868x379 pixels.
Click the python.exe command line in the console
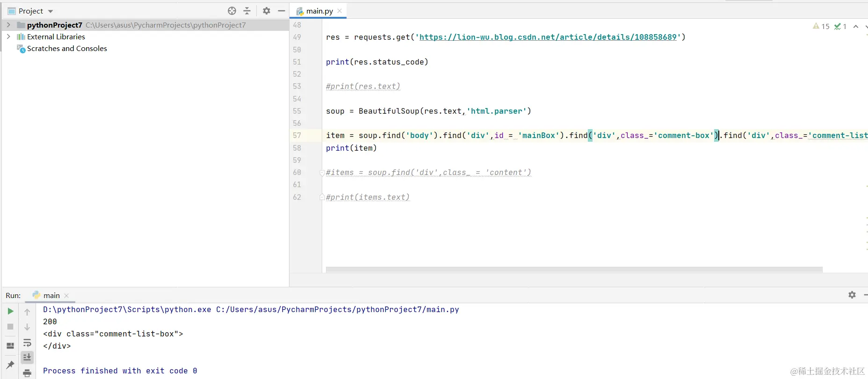pos(251,309)
